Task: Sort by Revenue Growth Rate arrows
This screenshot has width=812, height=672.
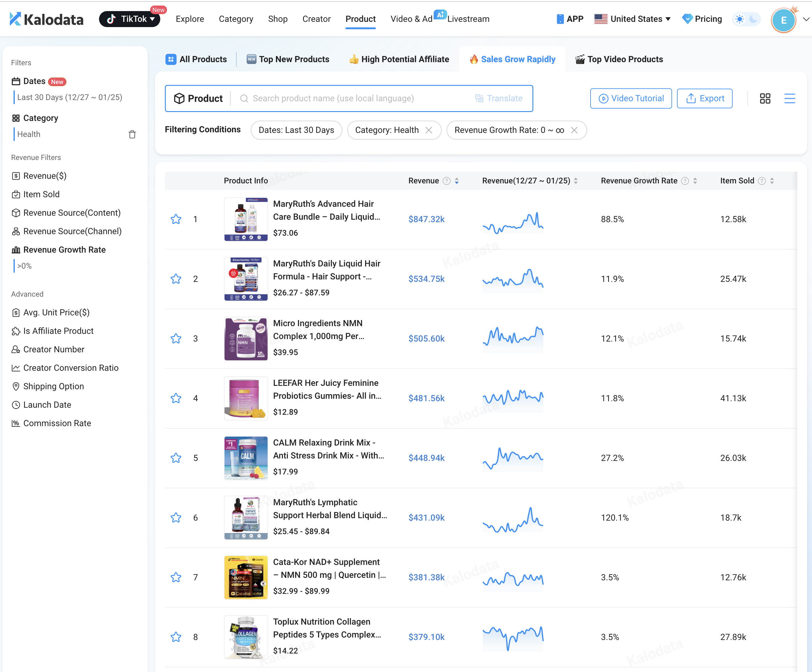Action: pyautogui.click(x=695, y=181)
